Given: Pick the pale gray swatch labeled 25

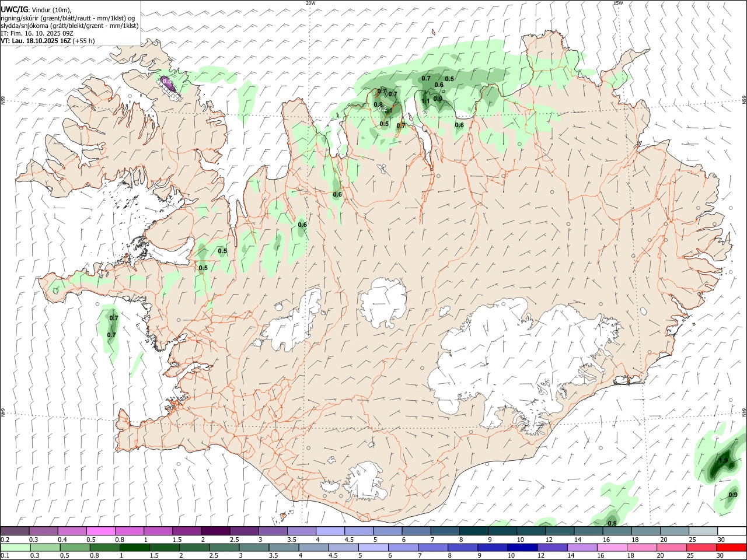Looking at the screenshot, I should point(703,531).
